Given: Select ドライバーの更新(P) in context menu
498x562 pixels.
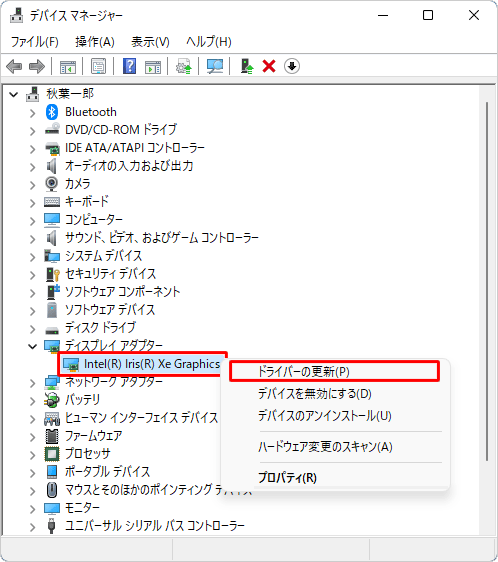Looking at the screenshot, I should 334,371.
